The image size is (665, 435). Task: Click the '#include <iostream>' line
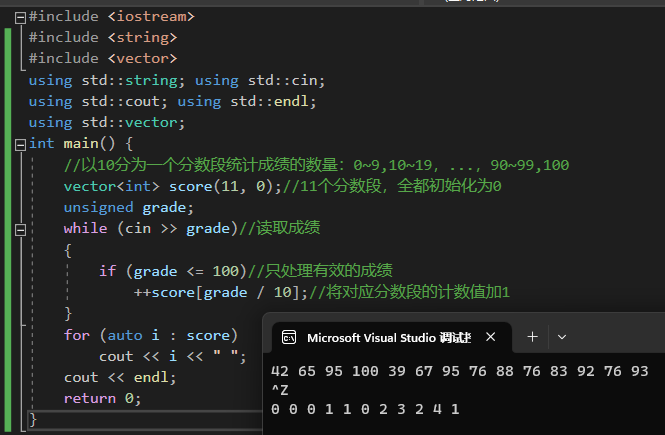112,17
